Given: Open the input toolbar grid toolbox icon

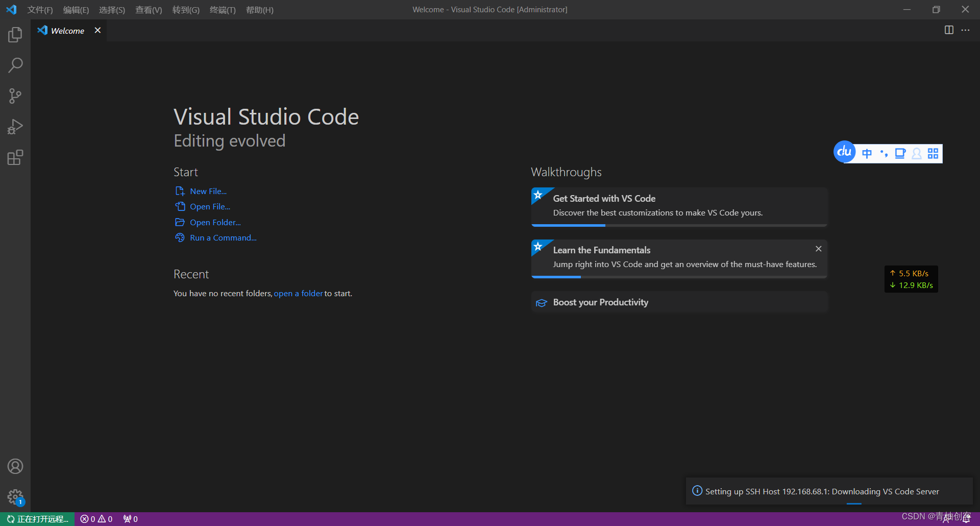Looking at the screenshot, I should click(933, 154).
